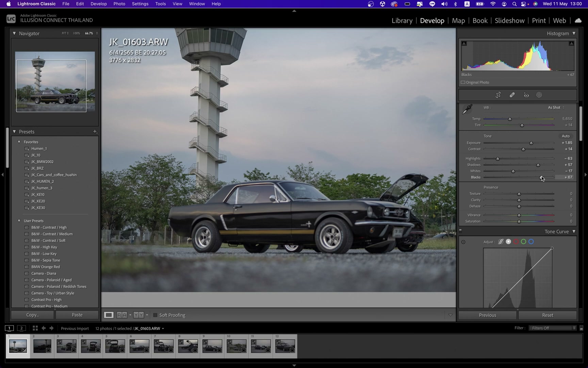Collapse the Favorites preset group

click(19, 142)
